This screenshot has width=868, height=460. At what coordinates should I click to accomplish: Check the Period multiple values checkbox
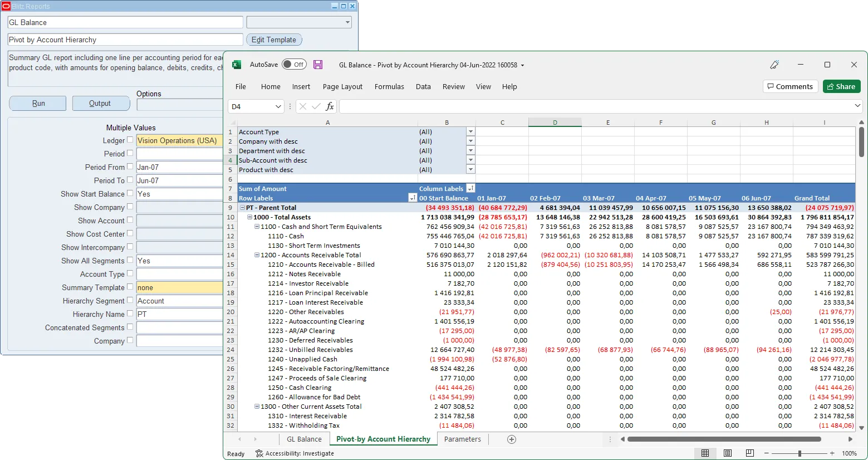[x=130, y=153]
